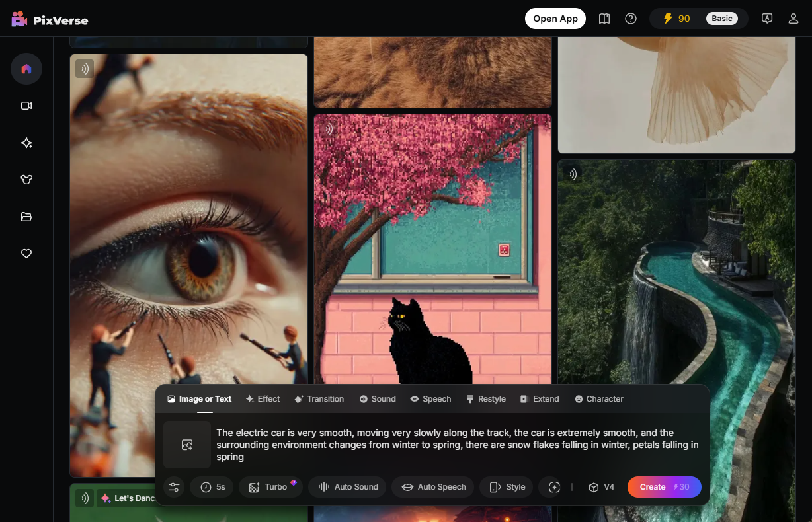The image size is (812, 522).
Task: Select the Extend tab
Action: point(540,399)
